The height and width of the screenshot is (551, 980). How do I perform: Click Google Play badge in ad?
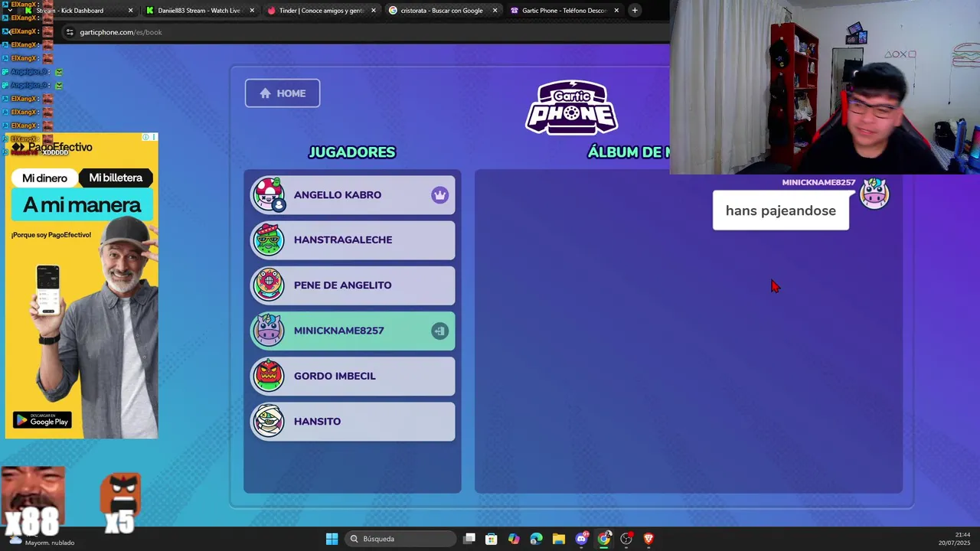(x=42, y=420)
